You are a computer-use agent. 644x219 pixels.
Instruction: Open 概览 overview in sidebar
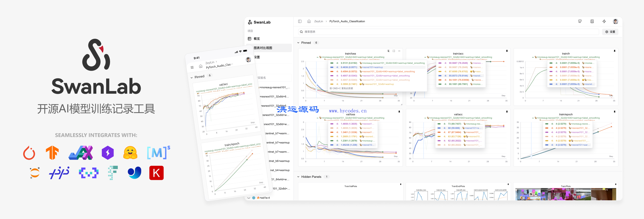tap(256, 39)
